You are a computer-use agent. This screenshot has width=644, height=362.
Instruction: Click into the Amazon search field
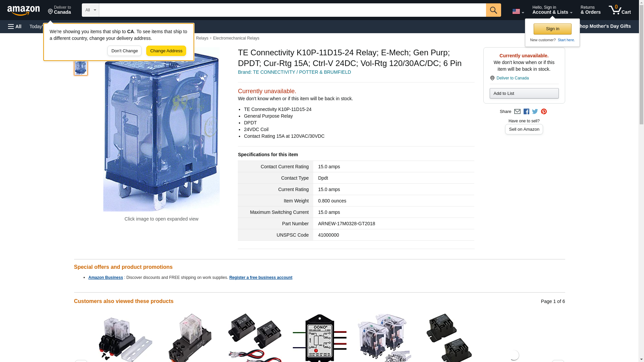[292, 10]
